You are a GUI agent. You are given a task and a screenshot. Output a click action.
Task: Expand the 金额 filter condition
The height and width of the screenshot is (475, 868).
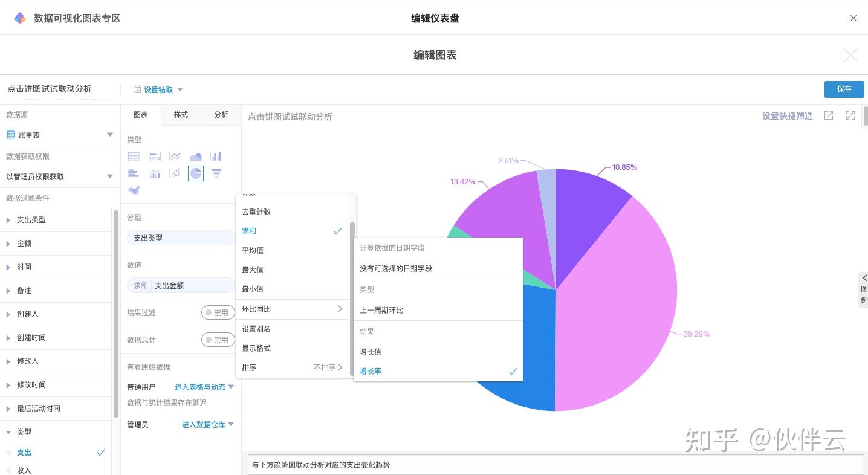click(x=24, y=244)
